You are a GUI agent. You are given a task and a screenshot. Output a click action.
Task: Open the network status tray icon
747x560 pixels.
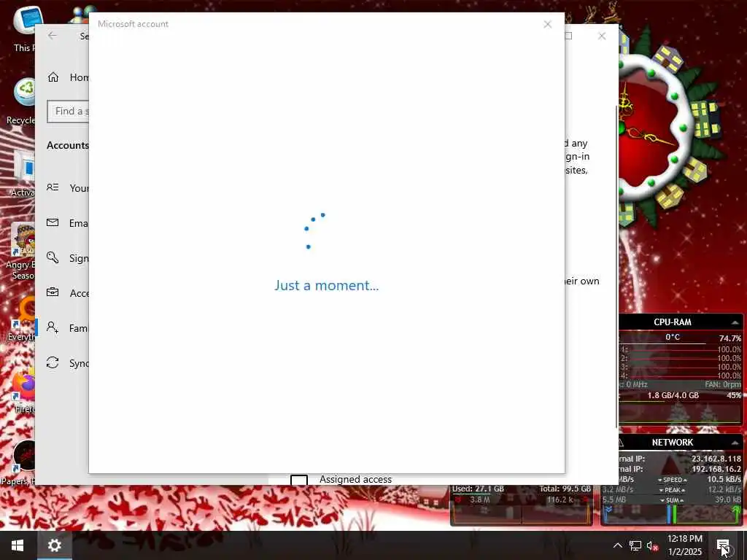(x=635, y=545)
